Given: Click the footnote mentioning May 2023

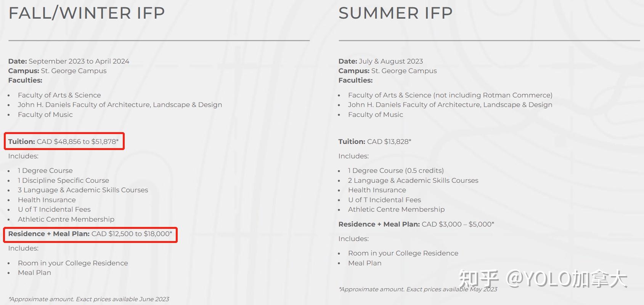Looking at the screenshot, I should tap(418, 289).
